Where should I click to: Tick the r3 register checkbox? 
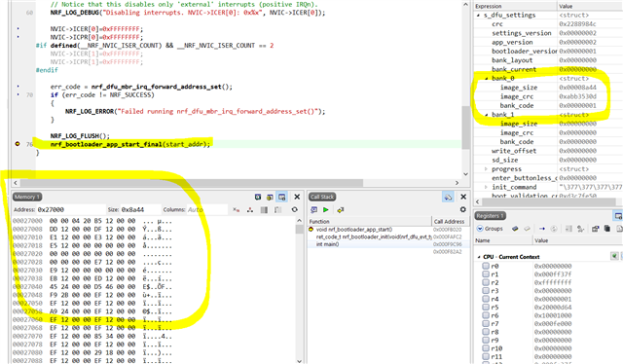pyautogui.click(x=486, y=290)
